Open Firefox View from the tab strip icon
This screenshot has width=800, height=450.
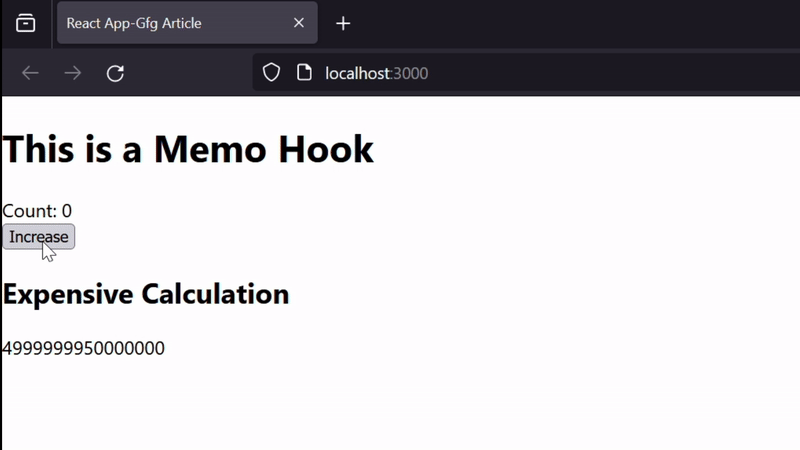(26, 23)
